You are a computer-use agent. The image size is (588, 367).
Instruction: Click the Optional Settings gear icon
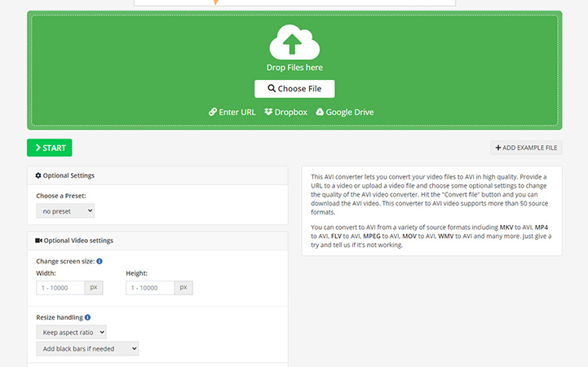point(38,175)
